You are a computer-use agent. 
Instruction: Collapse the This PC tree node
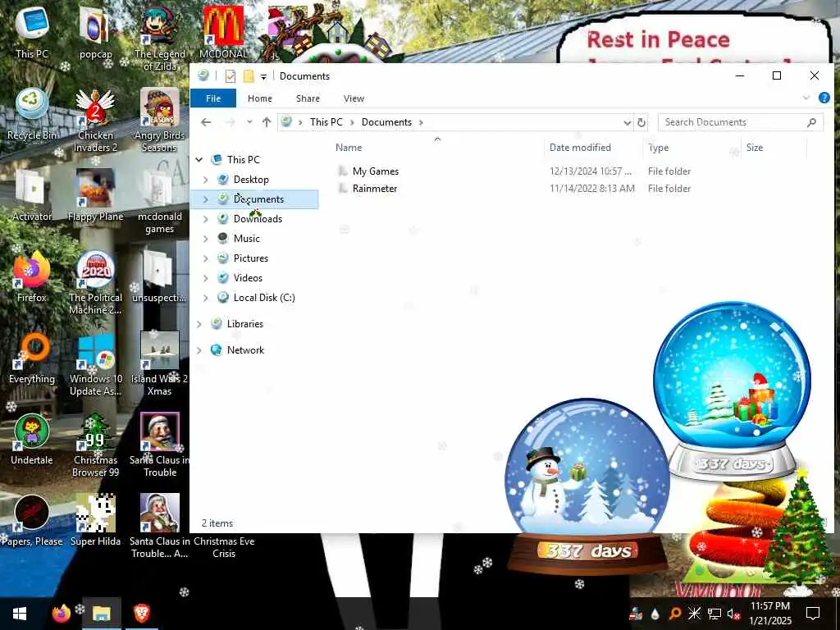(x=199, y=160)
